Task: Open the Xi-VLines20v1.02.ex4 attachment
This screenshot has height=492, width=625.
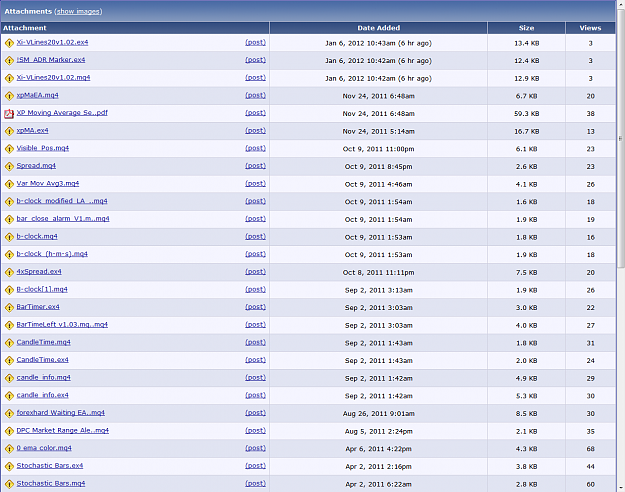Action: [52, 42]
